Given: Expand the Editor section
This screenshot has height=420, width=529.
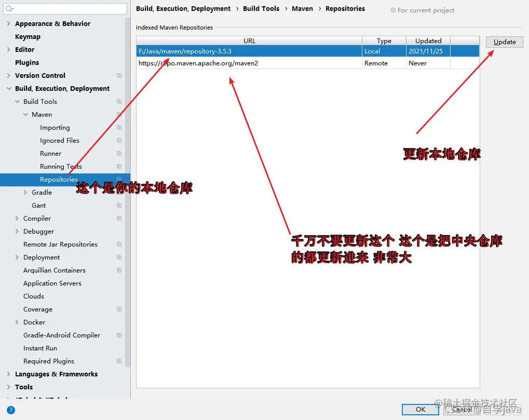Looking at the screenshot, I should pos(8,50).
